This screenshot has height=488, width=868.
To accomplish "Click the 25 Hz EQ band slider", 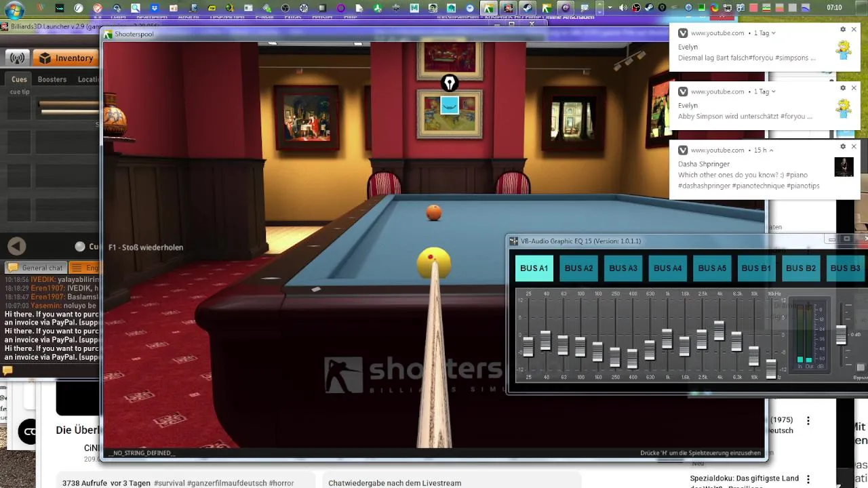I will coord(528,346).
